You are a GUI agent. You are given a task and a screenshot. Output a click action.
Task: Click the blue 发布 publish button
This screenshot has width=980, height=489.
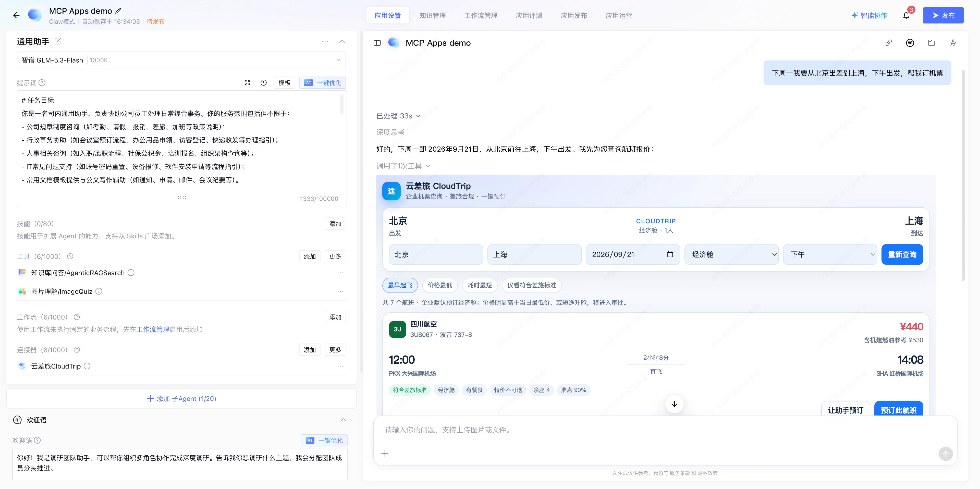click(x=943, y=15)
